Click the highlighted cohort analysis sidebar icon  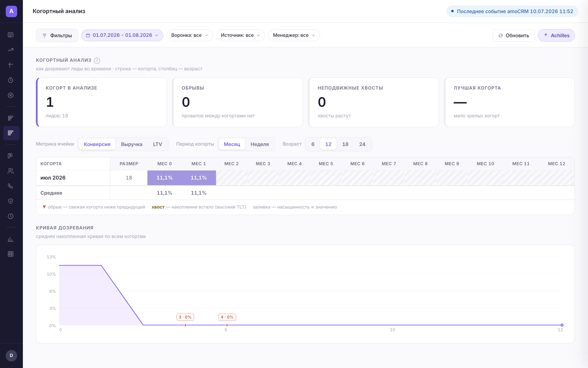click(11, 133)
